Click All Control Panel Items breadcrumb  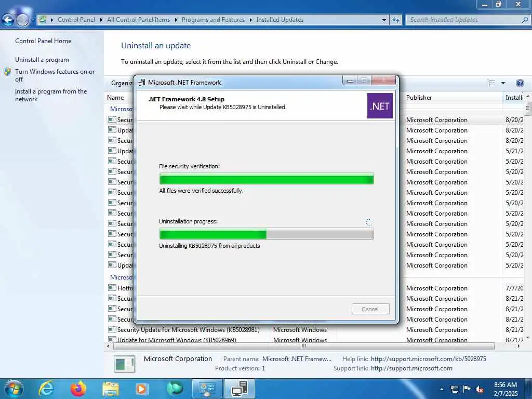138,20
